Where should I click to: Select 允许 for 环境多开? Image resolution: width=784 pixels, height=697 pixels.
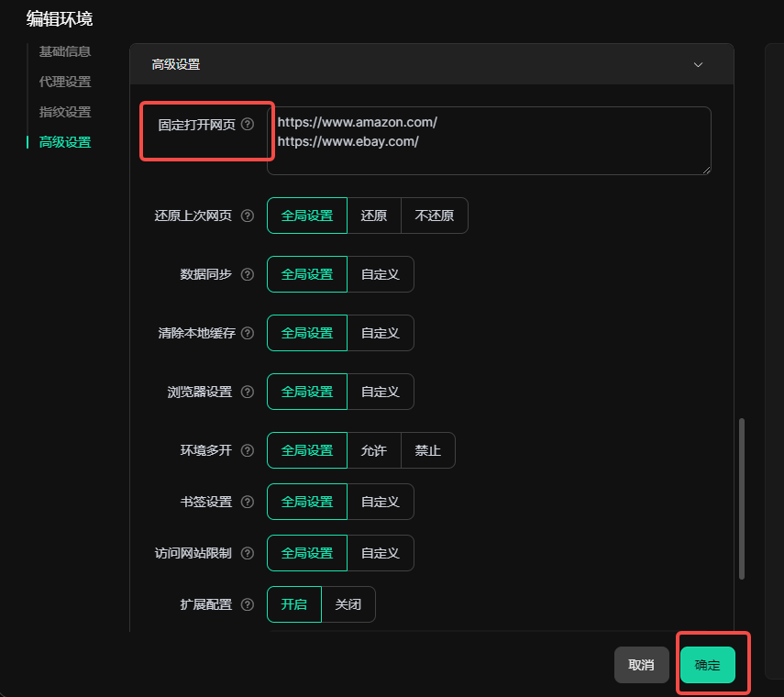pyautogui.click(x=374, y=450)
